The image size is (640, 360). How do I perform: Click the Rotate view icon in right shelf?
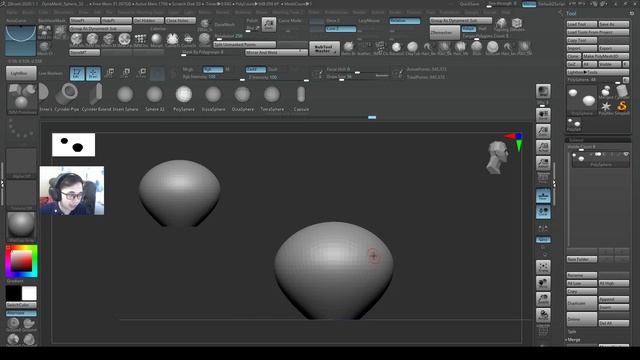(543, 315)
